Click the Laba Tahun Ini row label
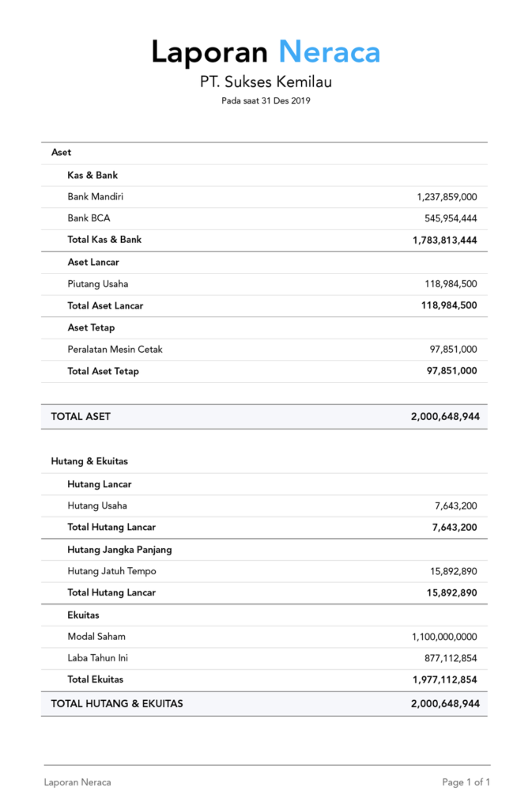The height and width of the screenshot is (810, 532). point(98,657)
